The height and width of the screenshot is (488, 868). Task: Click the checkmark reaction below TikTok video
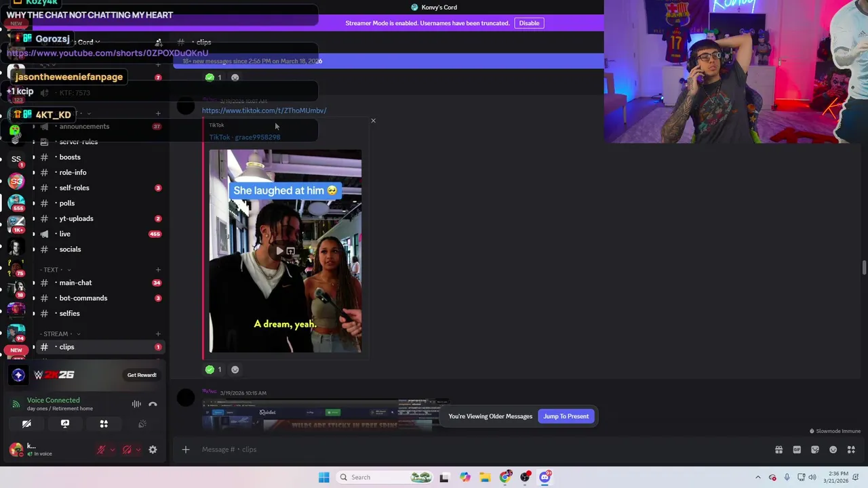point(214,369)
